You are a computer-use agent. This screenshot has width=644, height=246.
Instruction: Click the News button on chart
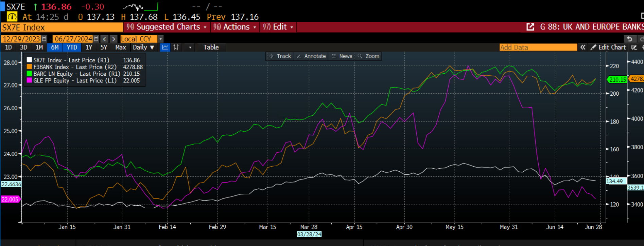pos(342,56)
